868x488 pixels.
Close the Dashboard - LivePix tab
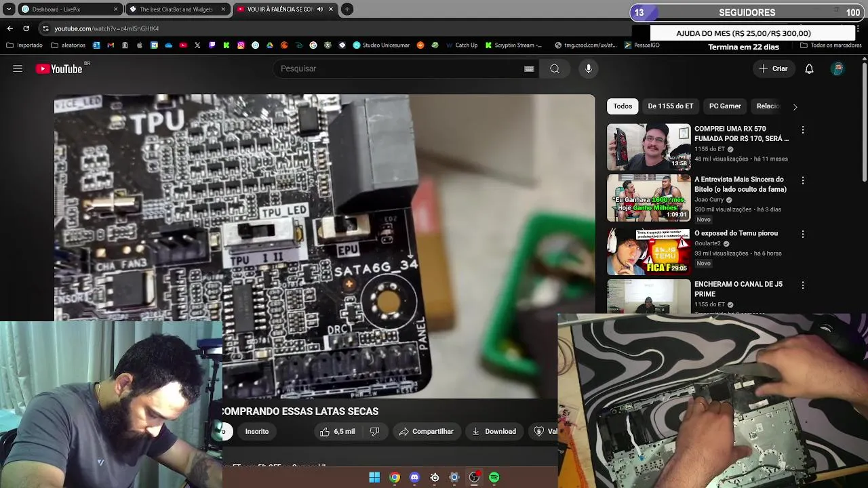point(115,9)
